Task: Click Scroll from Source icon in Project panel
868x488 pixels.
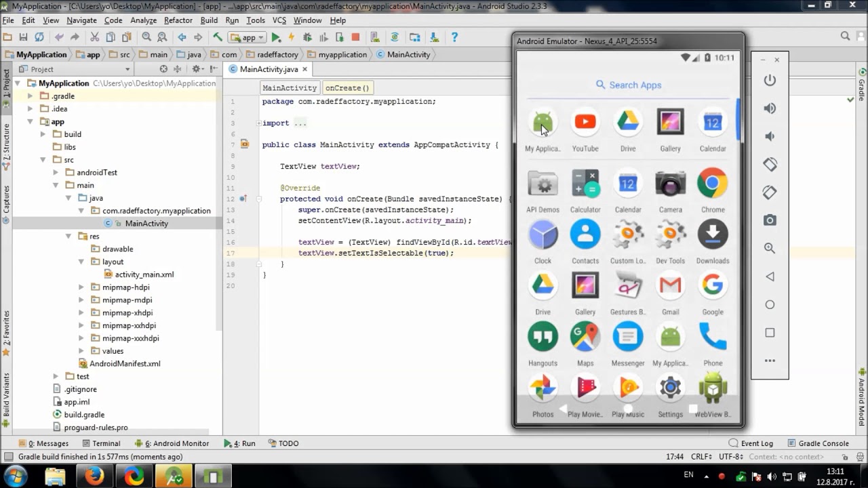Action: [163, 69]
